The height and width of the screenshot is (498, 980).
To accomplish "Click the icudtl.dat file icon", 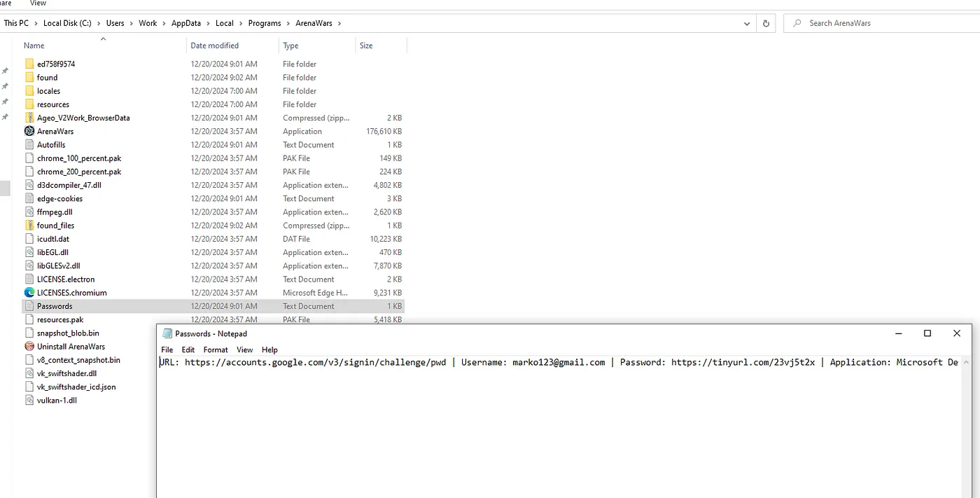I will click(29, 238).
